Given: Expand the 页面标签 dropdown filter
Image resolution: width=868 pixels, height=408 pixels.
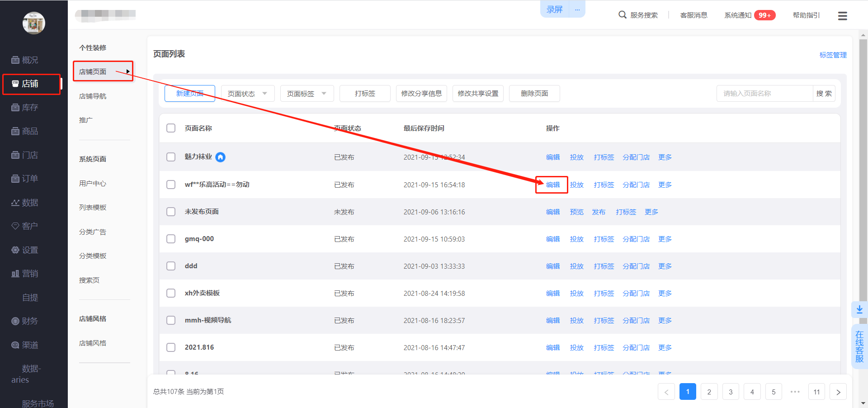Looking at the screenshot, I should coord(307,94).
